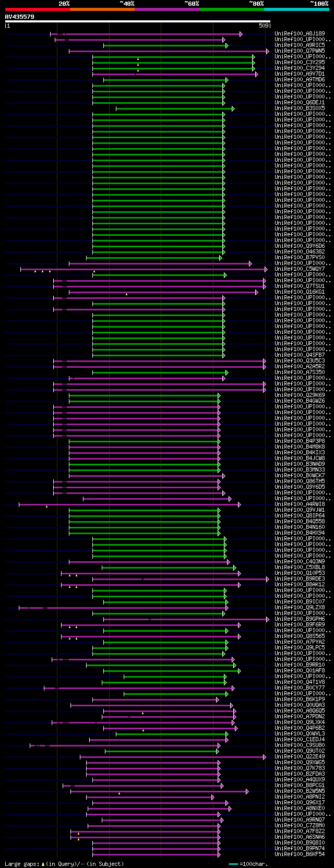Select the UniRef100_Q9LZX8 label
This screenshot has width=334, height=868.
[x=300, y=608]
